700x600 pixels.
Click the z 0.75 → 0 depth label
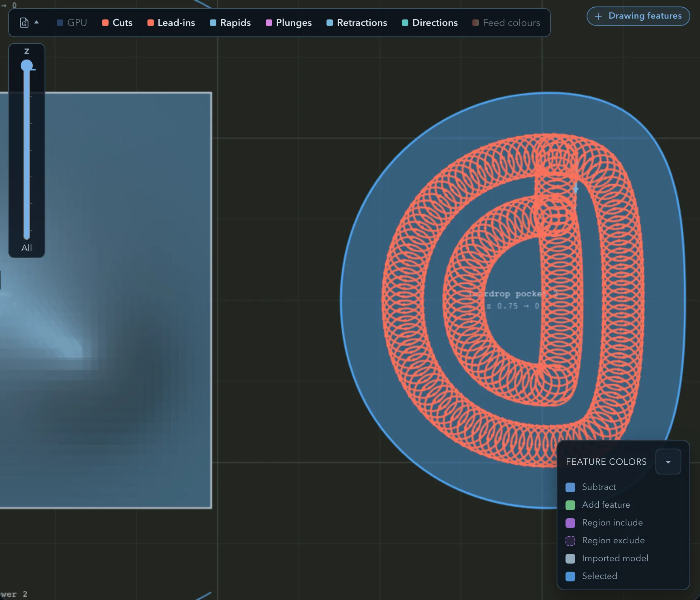coord(513,306)
